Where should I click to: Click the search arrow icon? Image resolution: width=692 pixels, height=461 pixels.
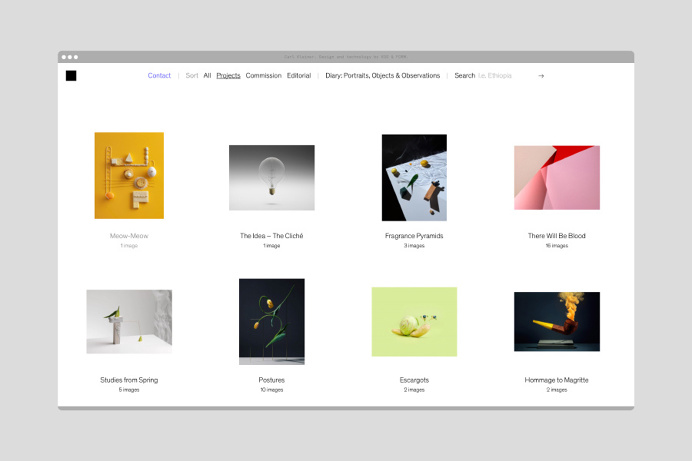541,76
